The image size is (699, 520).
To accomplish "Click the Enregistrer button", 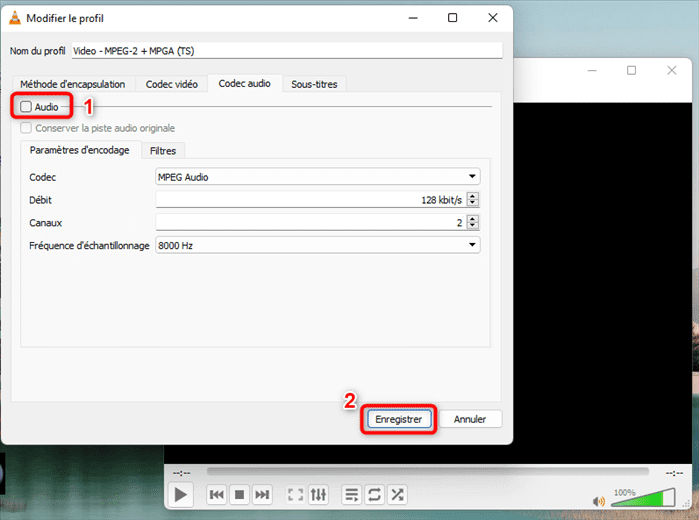I will pos(399,419).
